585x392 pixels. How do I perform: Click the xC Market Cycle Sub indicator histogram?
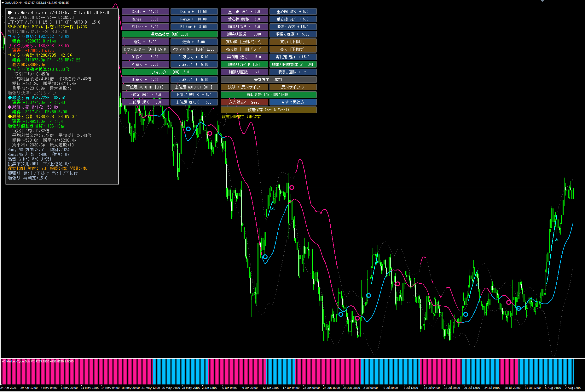tap(287, 372)
